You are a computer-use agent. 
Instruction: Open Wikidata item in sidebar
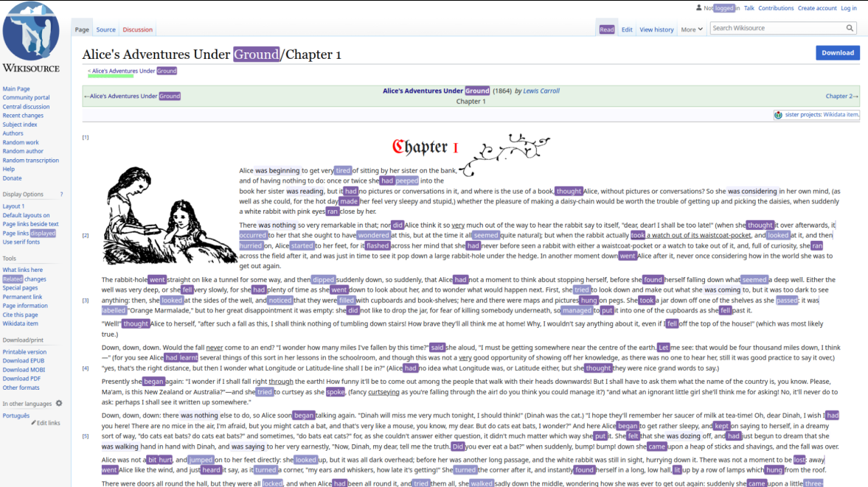click(x=21, y=323)
